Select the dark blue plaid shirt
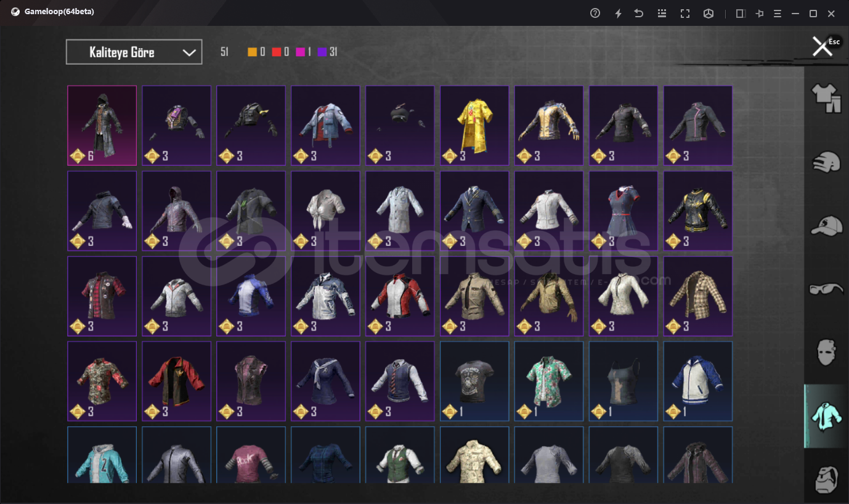Screen dimensions: 849x504 pos(325,455)
